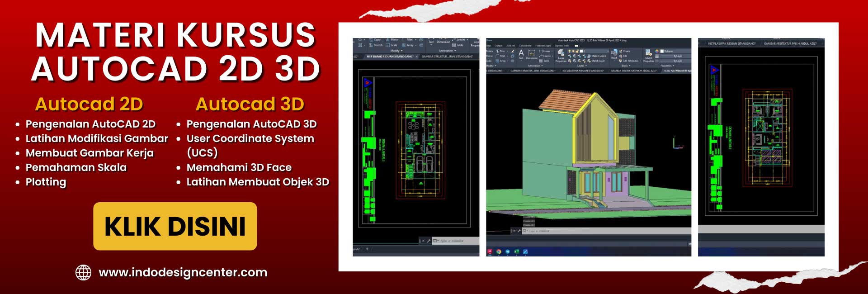Select the Stretch tool in left screenshot

click(x=376, y=45)
